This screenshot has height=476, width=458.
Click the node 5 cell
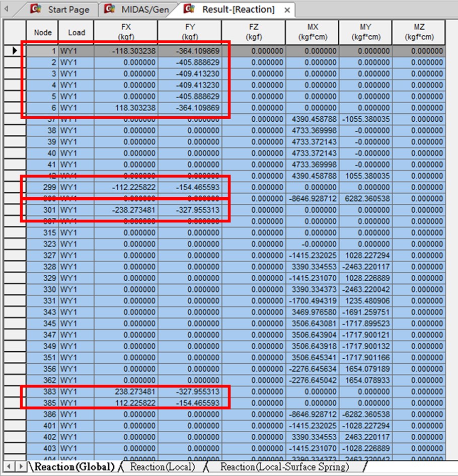click(42, 97)
